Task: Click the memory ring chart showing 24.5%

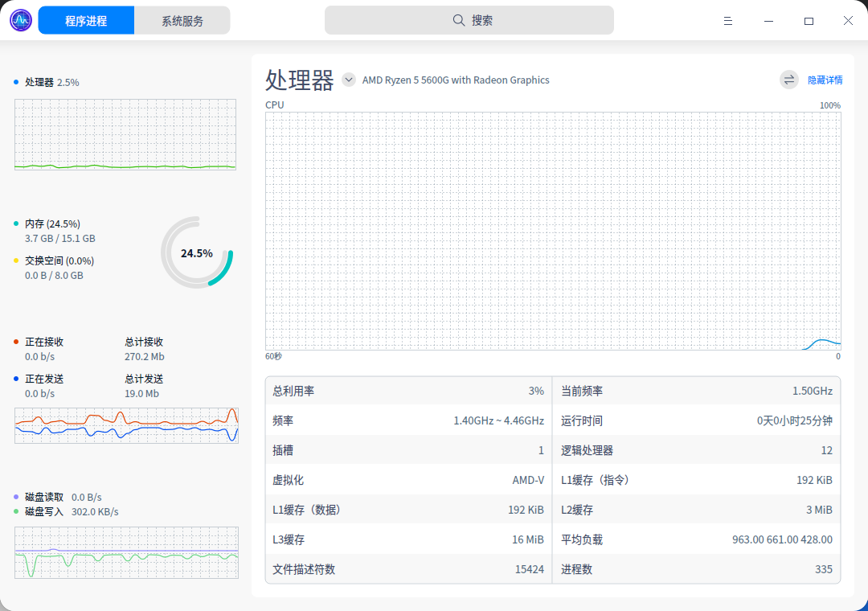Action: pos(195,252)
